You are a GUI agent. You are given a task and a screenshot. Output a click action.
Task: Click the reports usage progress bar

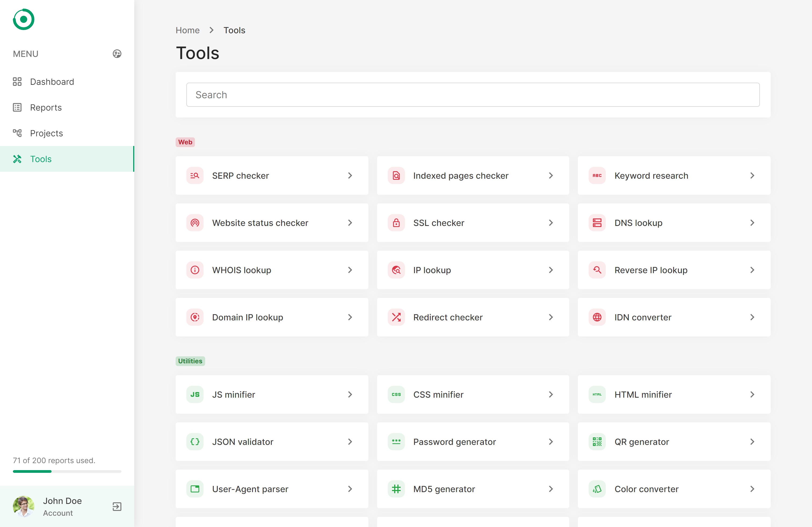coord(67,471)
